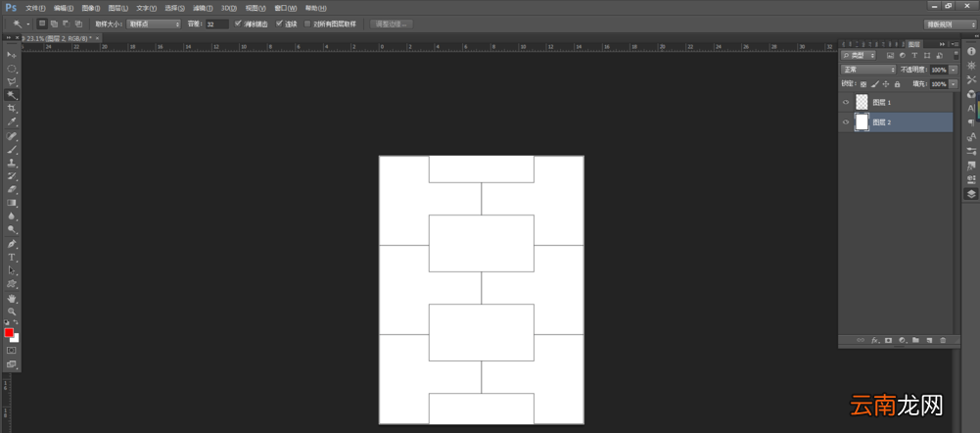Hide 图层 1 with eye icon

coord(846,102)
